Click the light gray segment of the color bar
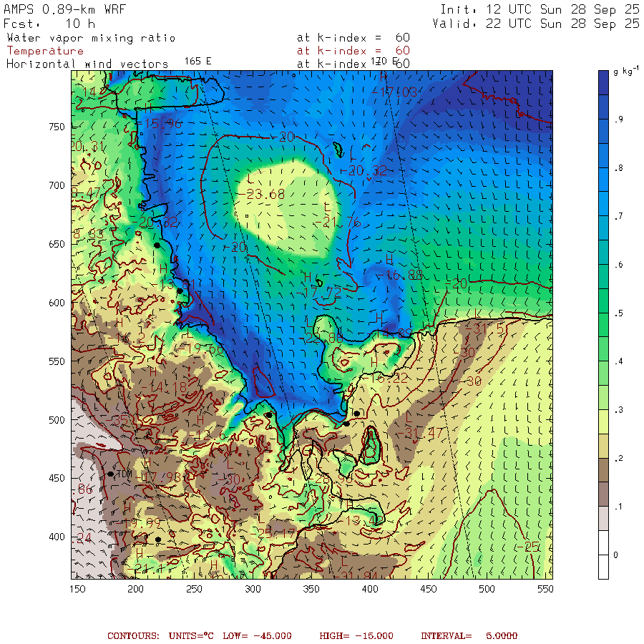The width and height of the screenshot is (644, 644). tap(603, 518)
